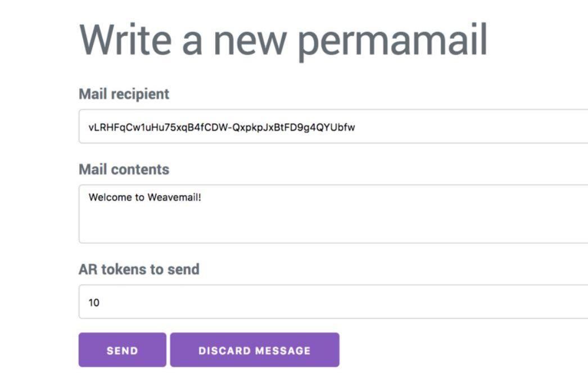Click the wallet address text in recipient field
The height and width of the screenshot is (374, 588).
tap(221, 127)
